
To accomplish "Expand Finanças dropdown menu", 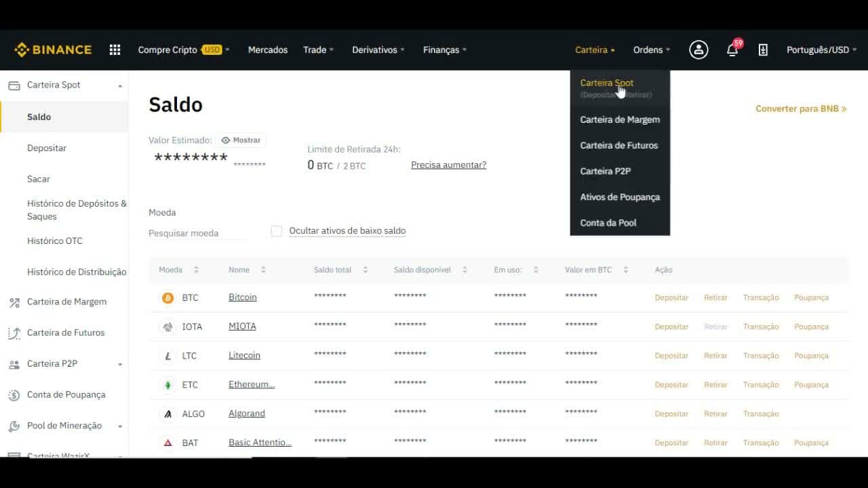I will [x=445, y=49].
